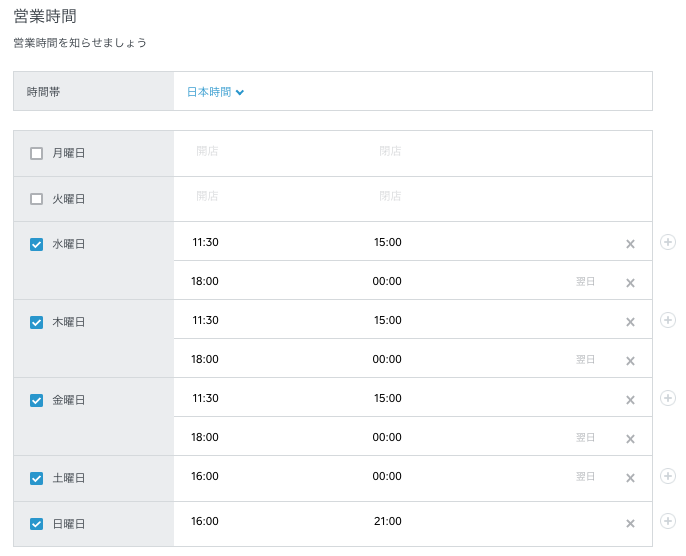Delete Wednesday 18:00–00:00 time slot
The width and height of the screenshot is (686, 556).
(630, 283)
